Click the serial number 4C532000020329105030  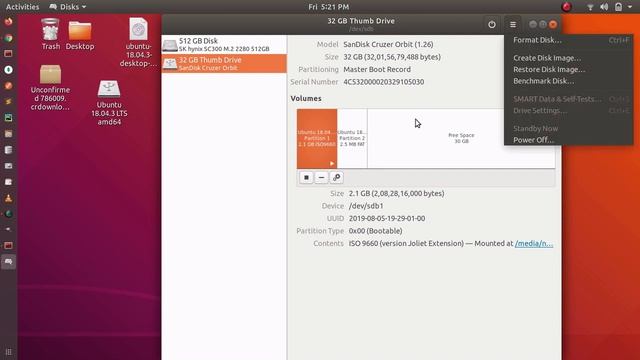[x=384, y=82]
